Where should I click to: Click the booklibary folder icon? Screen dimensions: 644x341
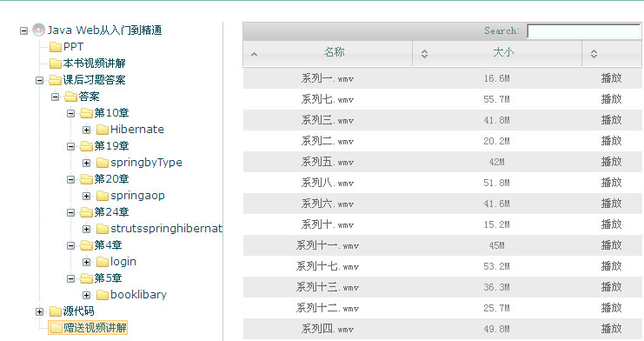pyautogui.click(x=103, y=295)
